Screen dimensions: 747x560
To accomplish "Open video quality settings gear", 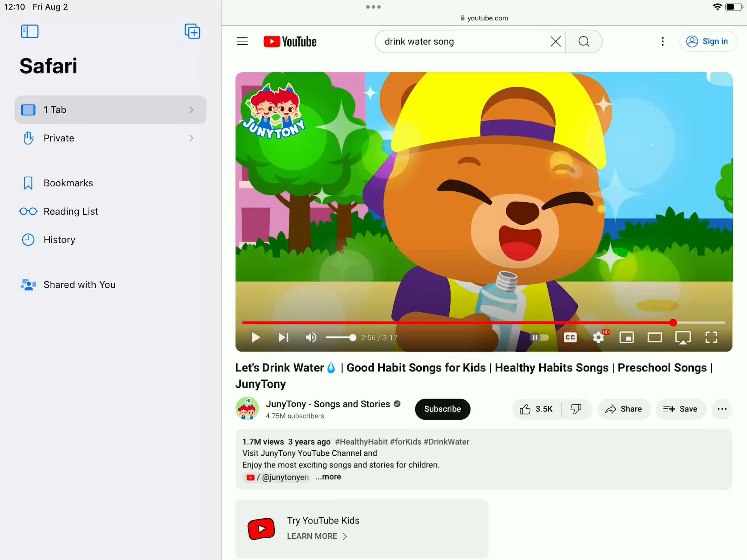I will [599, 337].
